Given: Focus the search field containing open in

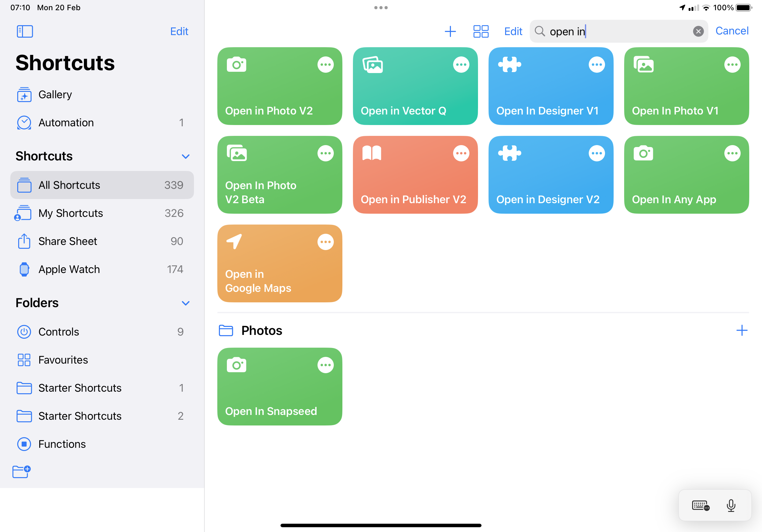Looking at the screenshot, I should (x=618, y=32).
